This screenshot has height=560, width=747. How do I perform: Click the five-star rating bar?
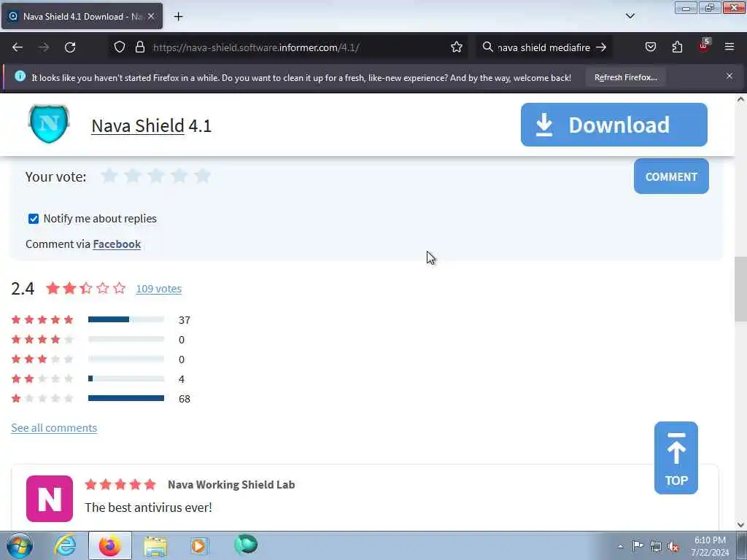(x=126, y=319)
